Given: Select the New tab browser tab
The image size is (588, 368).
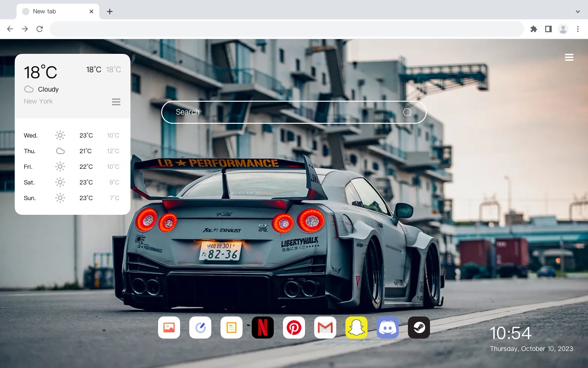Looking at the screenshot, I should tap(58, 11).
